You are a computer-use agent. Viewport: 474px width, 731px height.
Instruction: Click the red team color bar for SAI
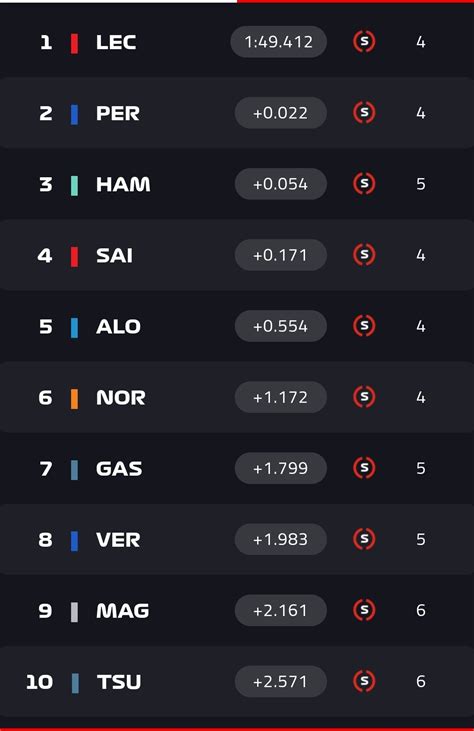74,256
